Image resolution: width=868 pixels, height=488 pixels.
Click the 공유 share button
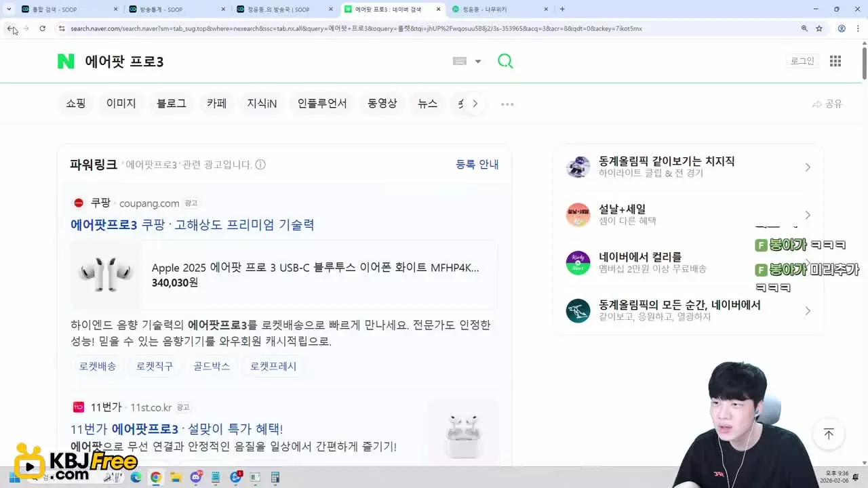tap(827, 104)
